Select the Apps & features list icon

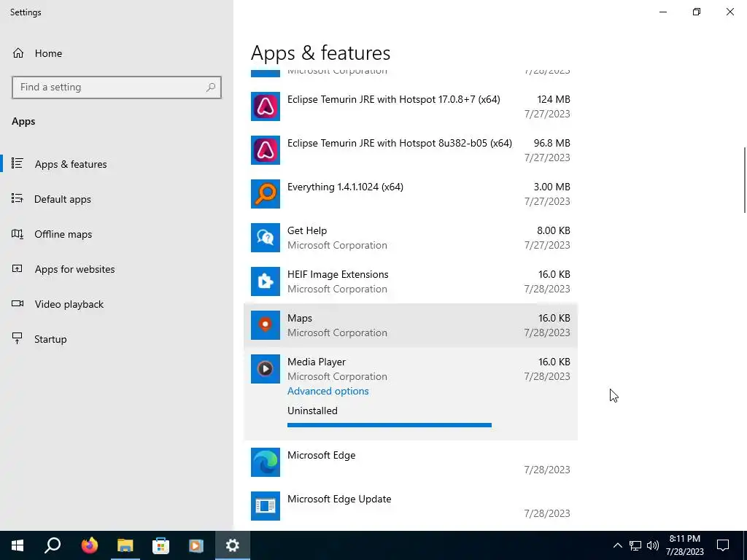pyautogui.click(x=18, y=164)
